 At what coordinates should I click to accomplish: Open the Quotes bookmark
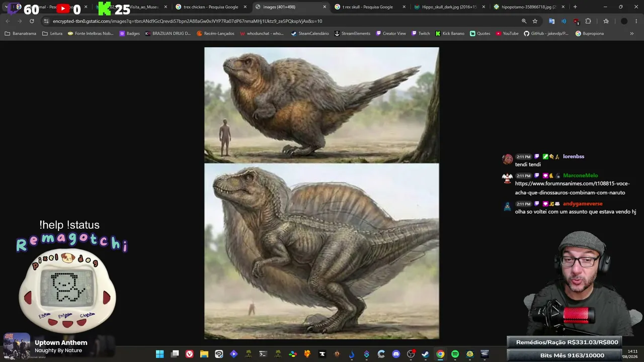tap(480, 34)
